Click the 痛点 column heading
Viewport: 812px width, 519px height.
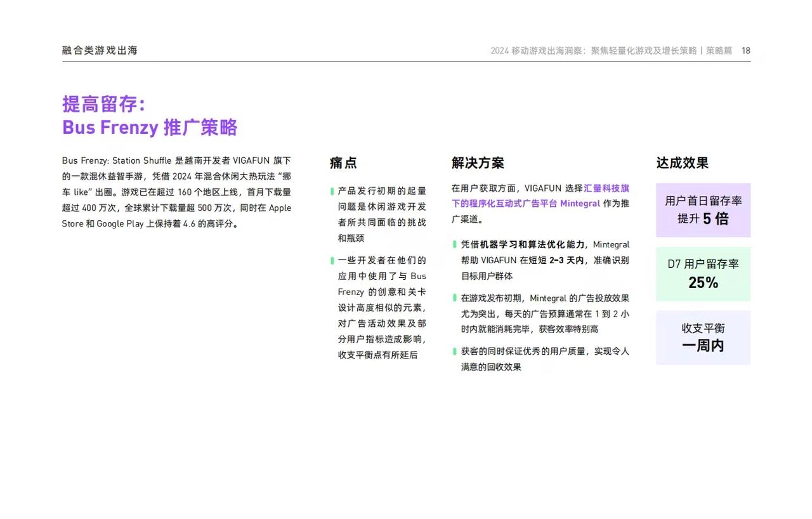(x=343, y=163)
